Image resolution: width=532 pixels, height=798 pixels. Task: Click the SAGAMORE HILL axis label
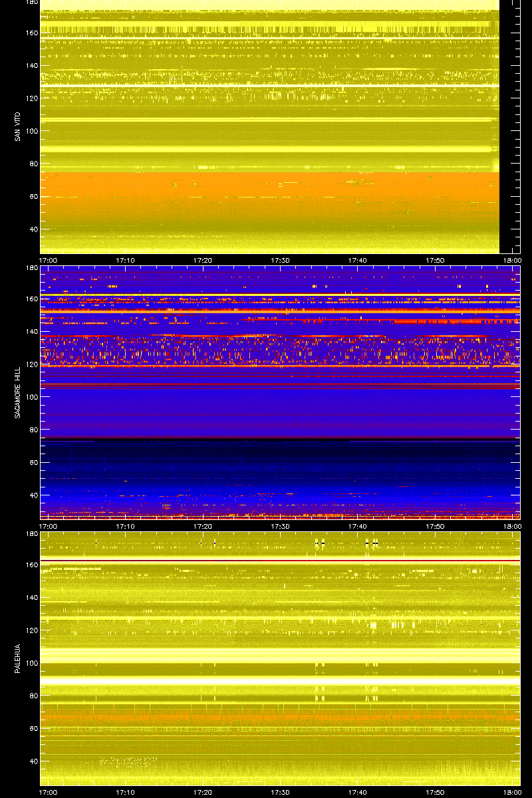coord(17,392)
